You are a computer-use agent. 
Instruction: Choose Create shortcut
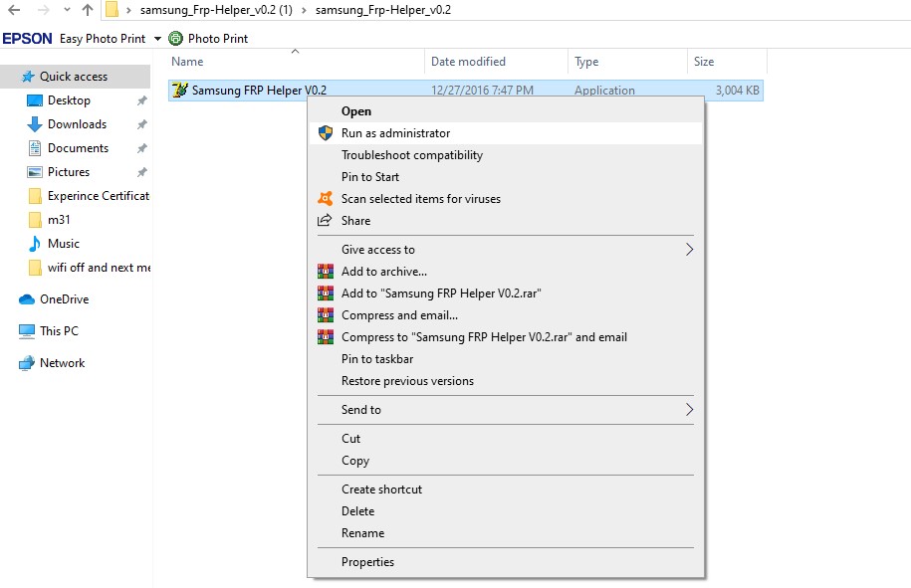(506, 490)
